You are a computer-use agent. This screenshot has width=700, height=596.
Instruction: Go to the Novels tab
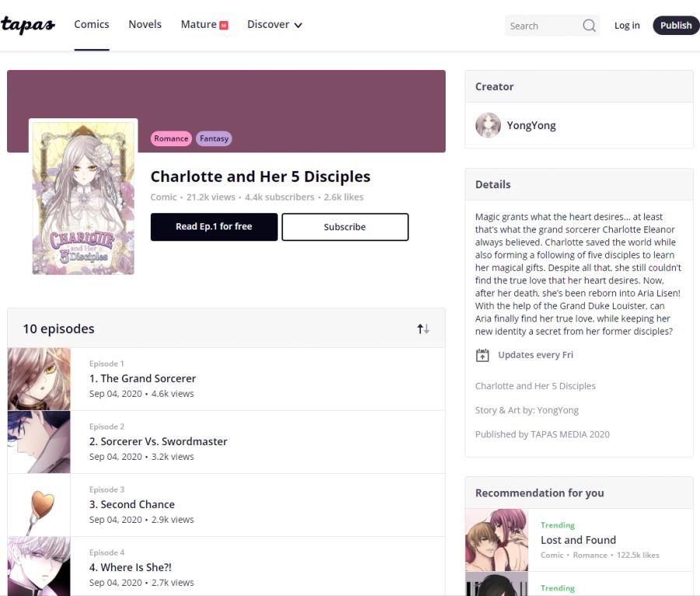pyautogui.click(x=145, y=25)
